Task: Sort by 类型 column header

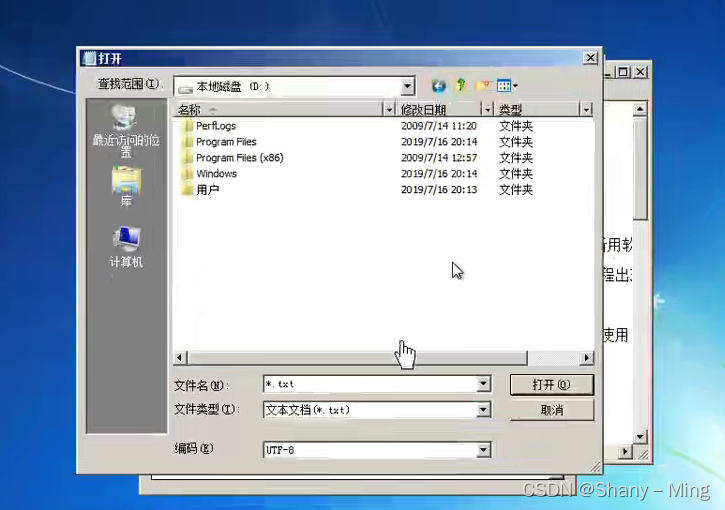Action: [x=537, y=110]
